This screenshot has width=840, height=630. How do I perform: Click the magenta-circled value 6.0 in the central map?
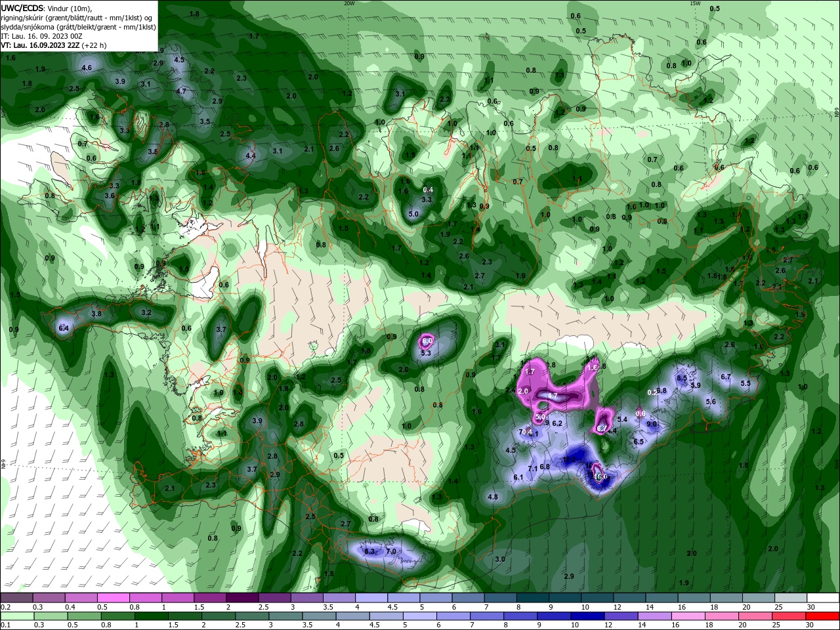pyautogui.click(x=427, y=341)
